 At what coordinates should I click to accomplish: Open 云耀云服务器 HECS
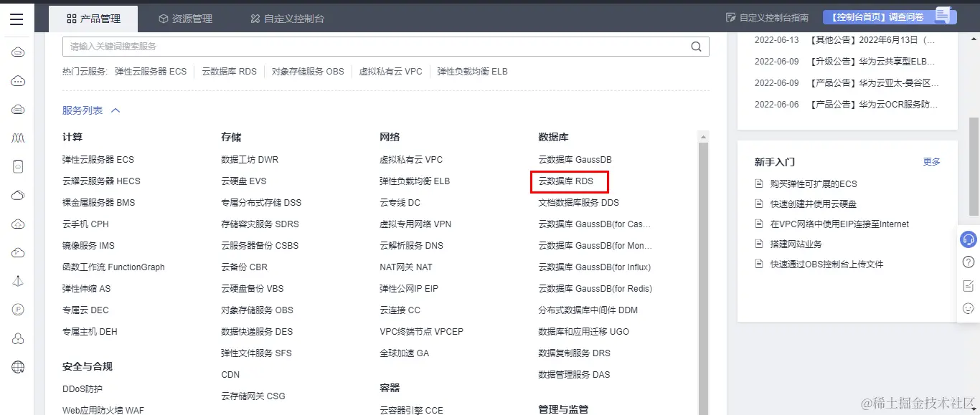click(102, 181)
